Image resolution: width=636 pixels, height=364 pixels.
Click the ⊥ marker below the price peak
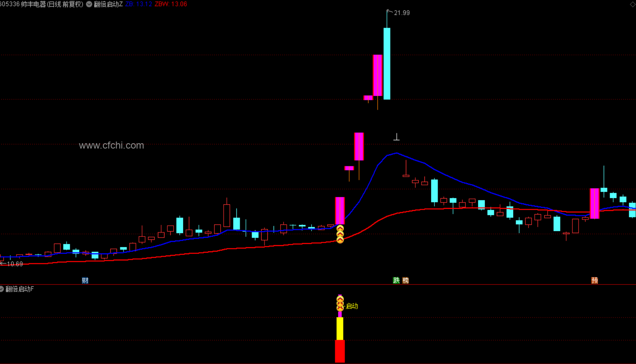click(396, 137)
